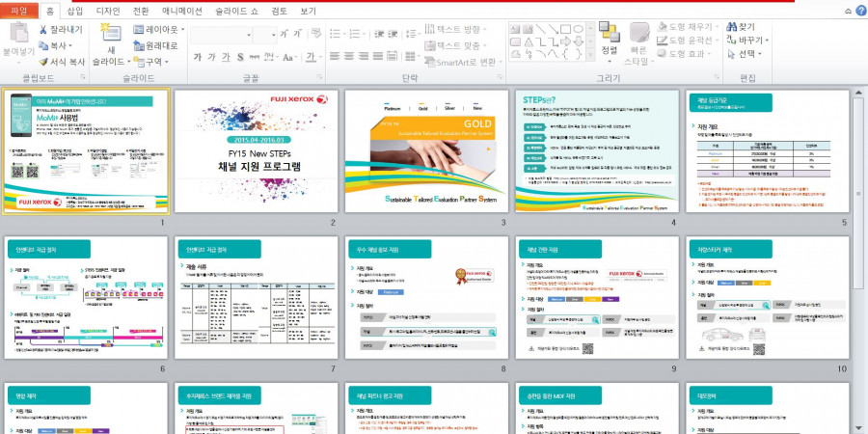
Task: Click the Find (찾기) binoculars icon
Action: click(x=731, y=27)
